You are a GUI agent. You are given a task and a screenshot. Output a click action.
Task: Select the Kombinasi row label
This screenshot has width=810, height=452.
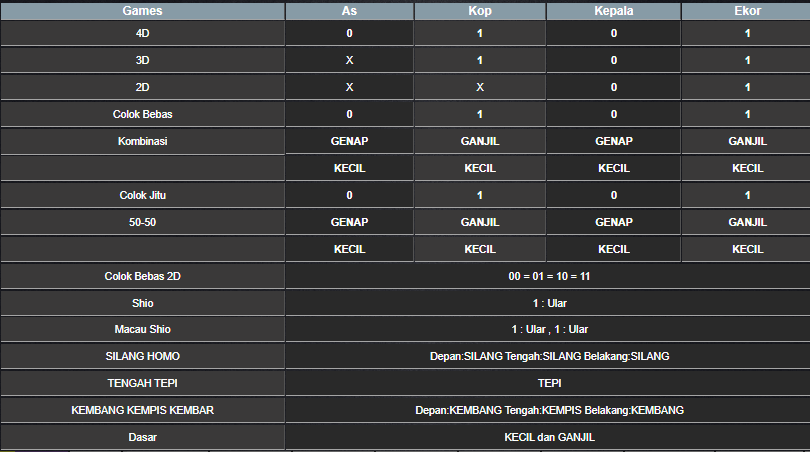(x=143, y=142)
